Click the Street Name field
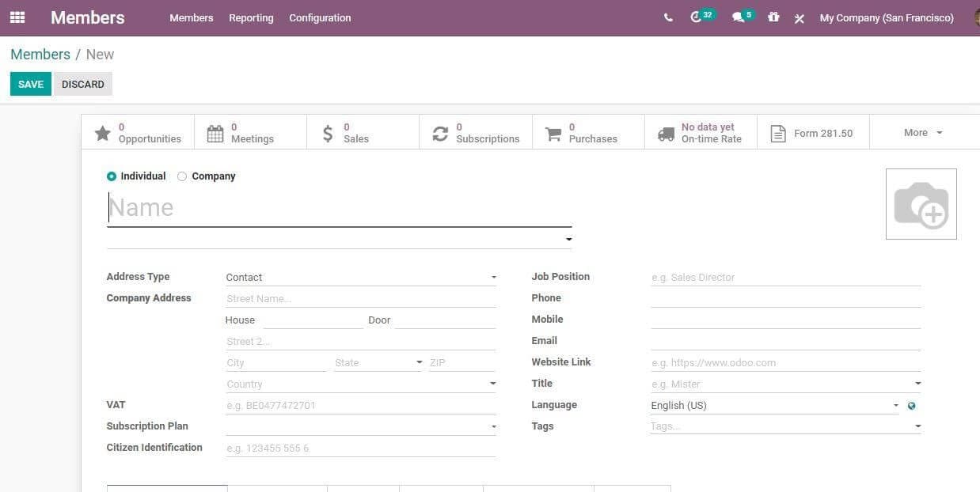The width and height of the screenshot is (980, 492). click(x=361, y=299)
